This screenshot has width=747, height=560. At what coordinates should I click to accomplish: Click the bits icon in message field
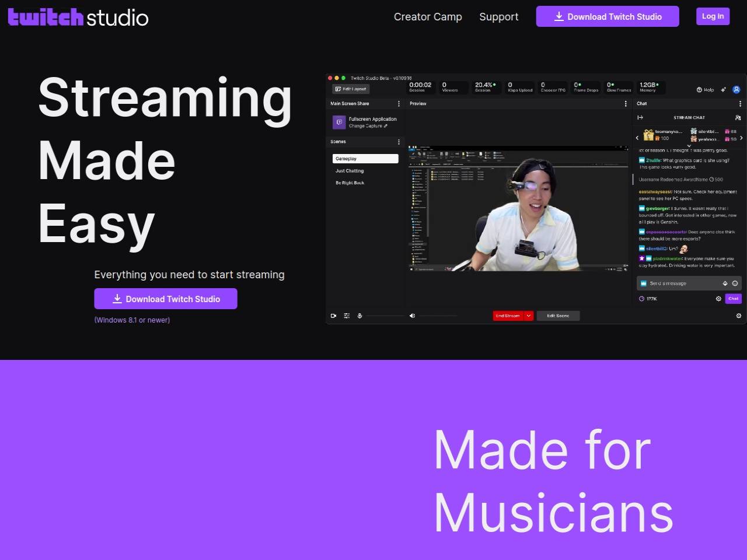coord(725,283)
